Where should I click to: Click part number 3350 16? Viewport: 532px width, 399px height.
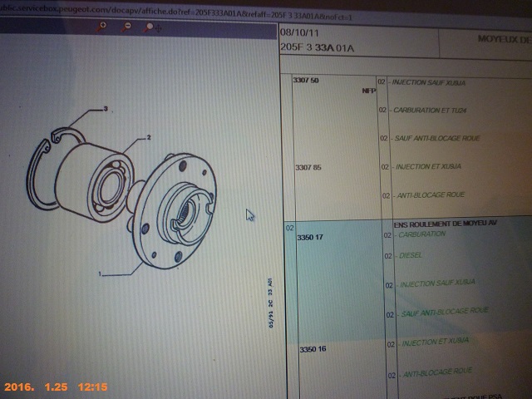(313, 349)
